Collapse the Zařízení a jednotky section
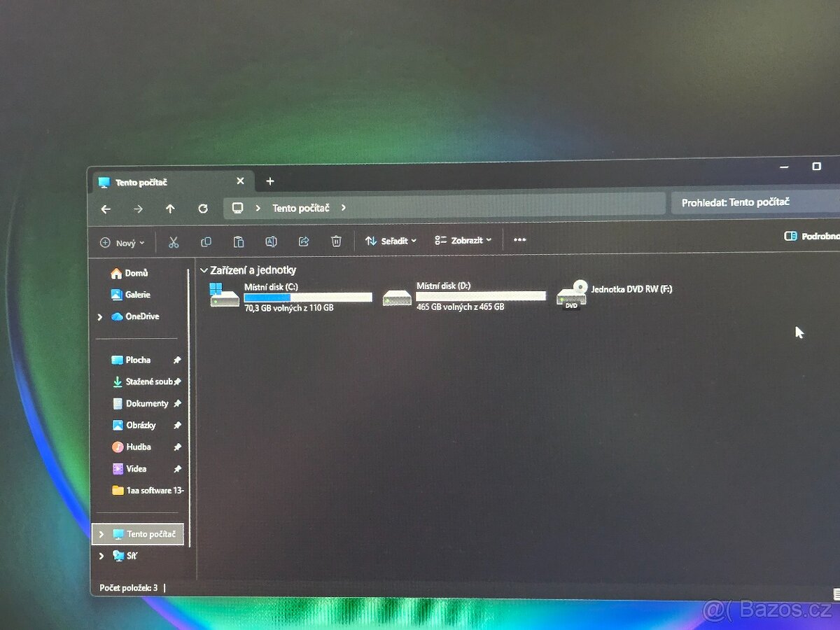The image size is (840, 630). [x=204, y=270]
